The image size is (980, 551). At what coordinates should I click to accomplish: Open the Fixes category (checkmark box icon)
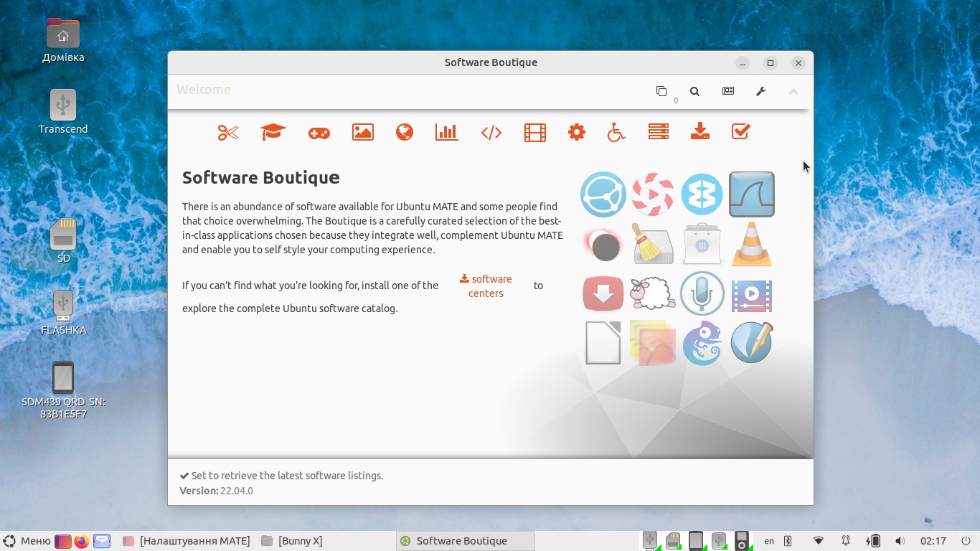740,131
